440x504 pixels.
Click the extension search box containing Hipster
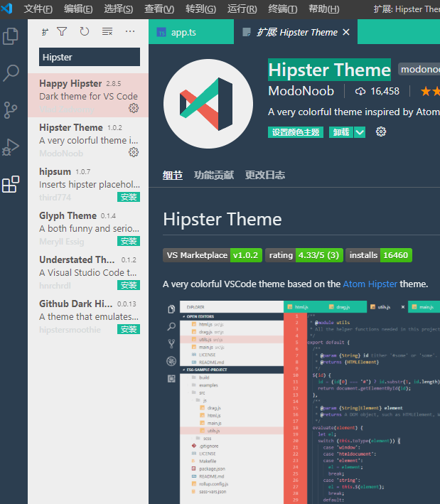pyautogui.click(x=90, y=57)
